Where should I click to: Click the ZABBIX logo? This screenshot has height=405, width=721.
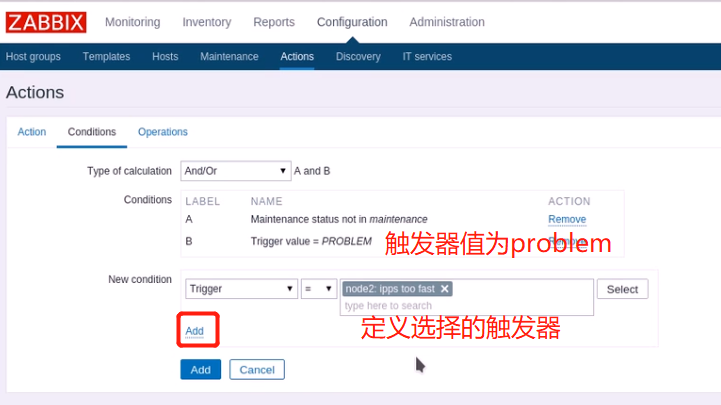(46, 22)
